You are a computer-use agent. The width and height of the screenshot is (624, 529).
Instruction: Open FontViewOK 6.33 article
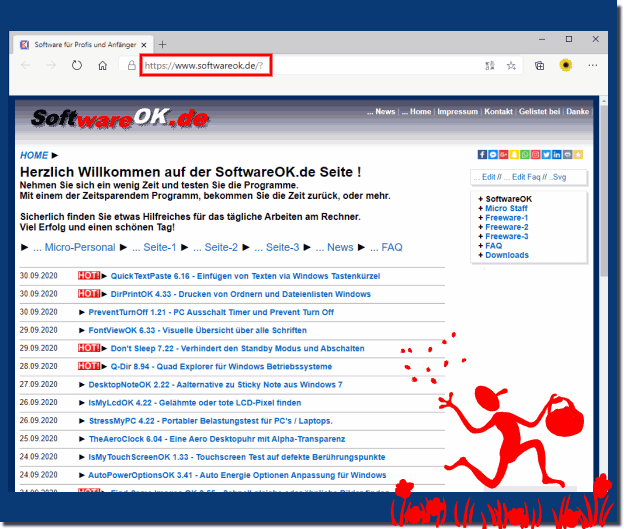(x=197, y=330)
